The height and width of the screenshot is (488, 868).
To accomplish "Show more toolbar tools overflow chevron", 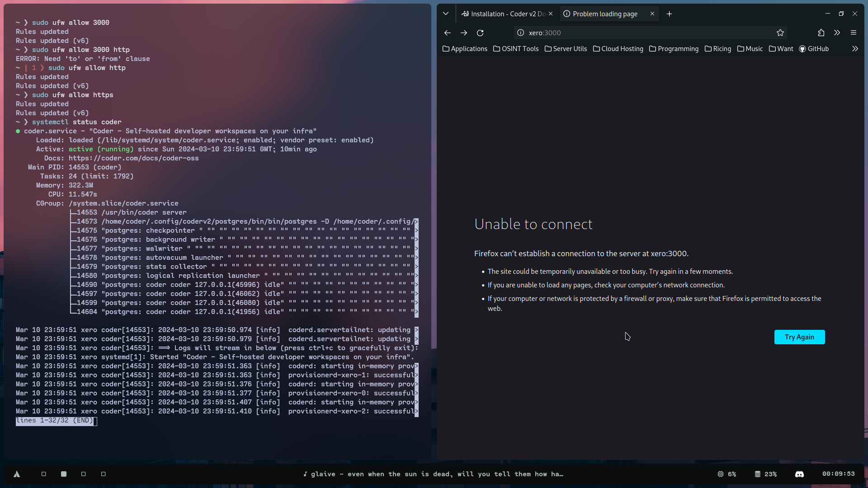I will tap(837, 33).
